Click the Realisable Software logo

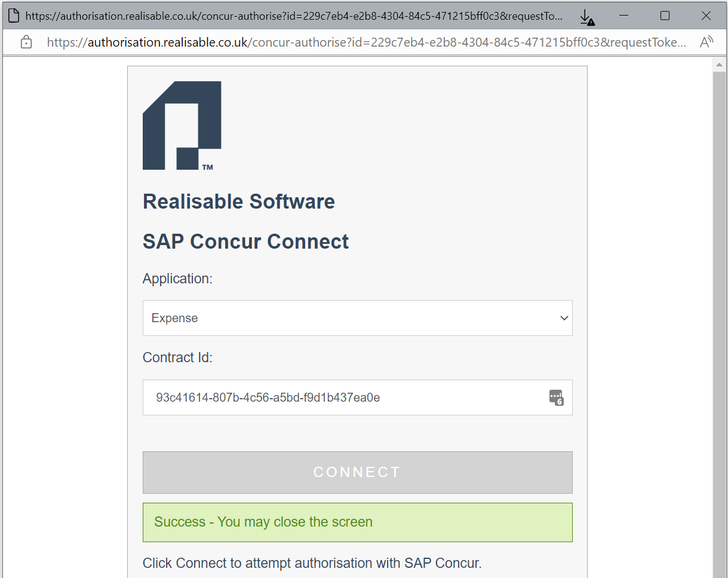click(182, 126)
